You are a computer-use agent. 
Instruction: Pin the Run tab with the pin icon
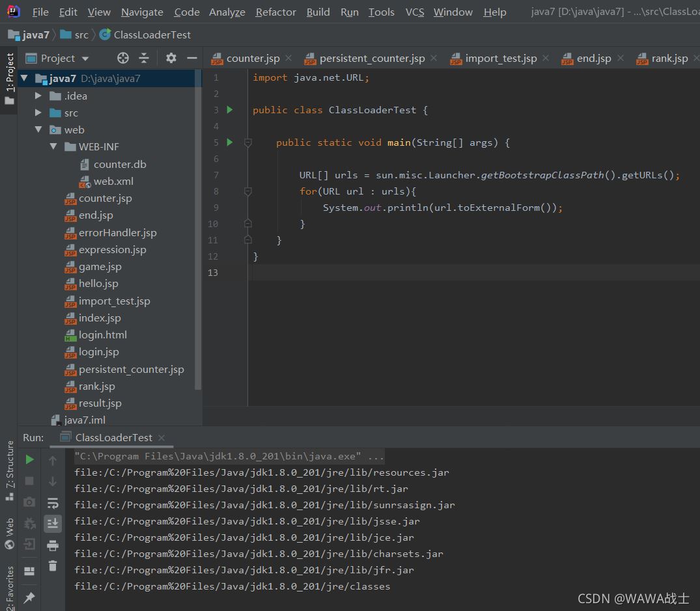[x=29, y=597]
